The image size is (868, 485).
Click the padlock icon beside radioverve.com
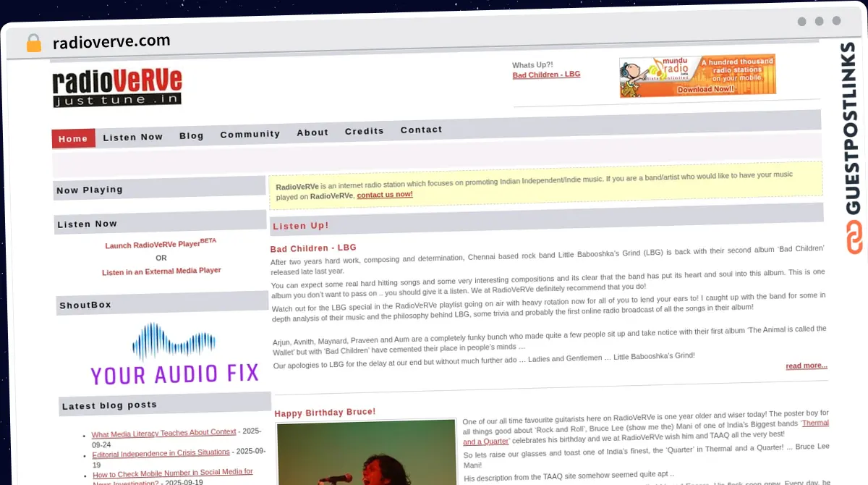[33, 41]
